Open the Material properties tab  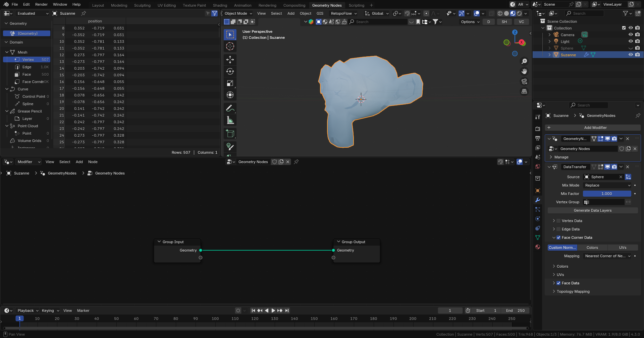pos(538,247)
